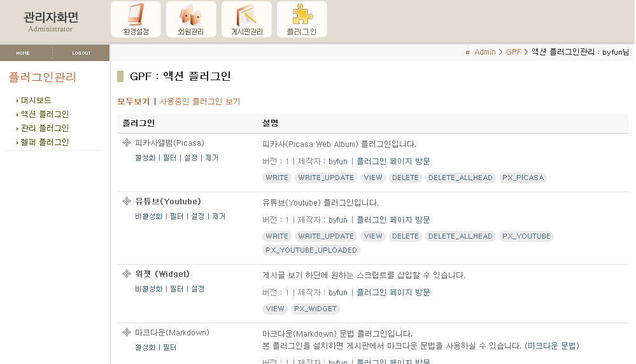This screenshot has width=636, height=364.
Task: Click the DELETE tag in Youtube row
Action: (x=406, y=236)
